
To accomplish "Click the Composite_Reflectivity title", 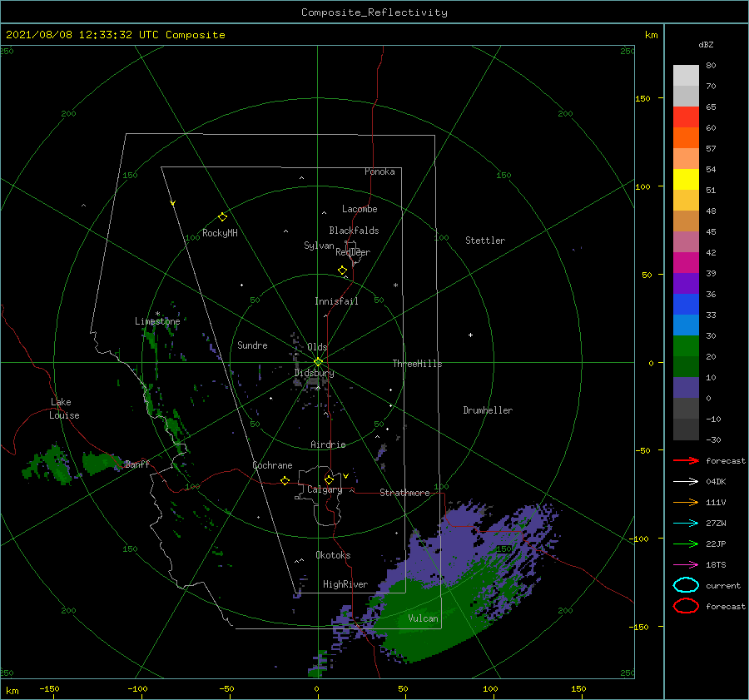I will (x=374, y=12).
